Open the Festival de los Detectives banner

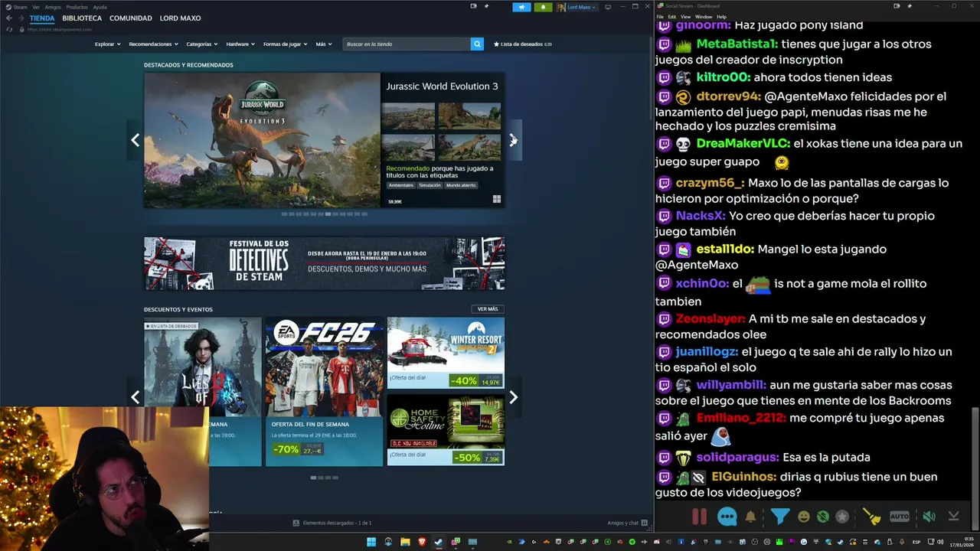point(324,263)
